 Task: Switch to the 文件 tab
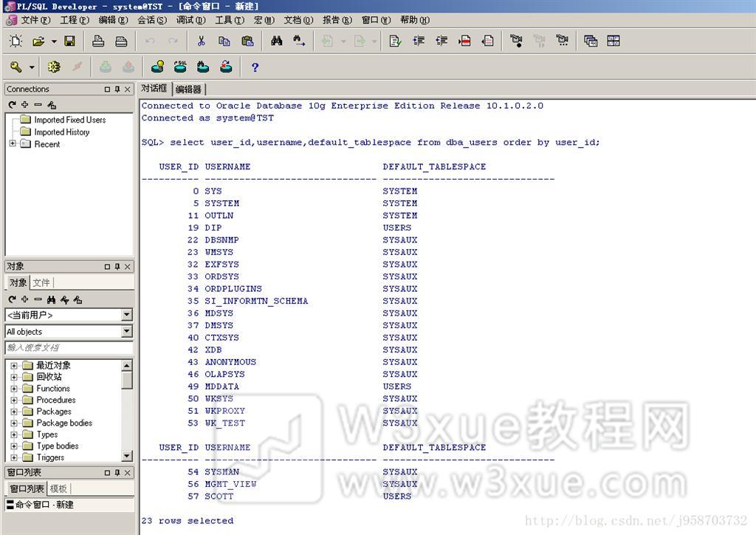pyautogui.click(x=41, y=283)
